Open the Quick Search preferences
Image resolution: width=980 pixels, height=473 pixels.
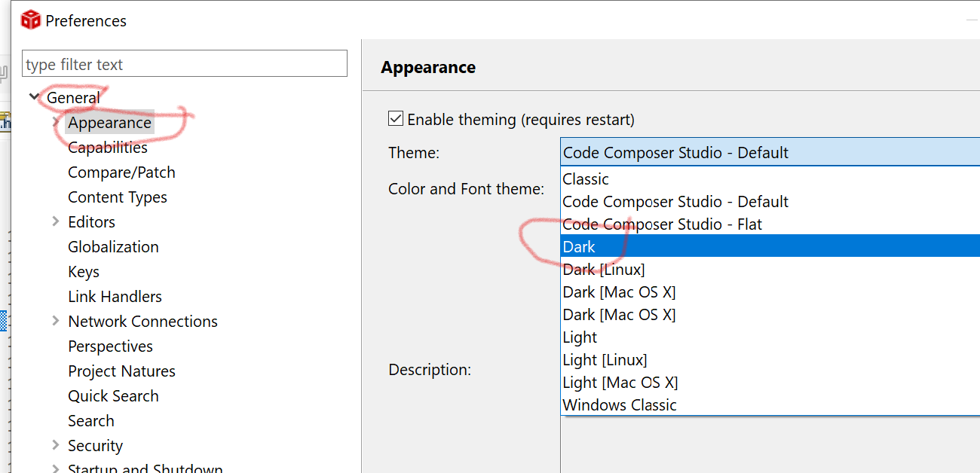tap(113, 395)
